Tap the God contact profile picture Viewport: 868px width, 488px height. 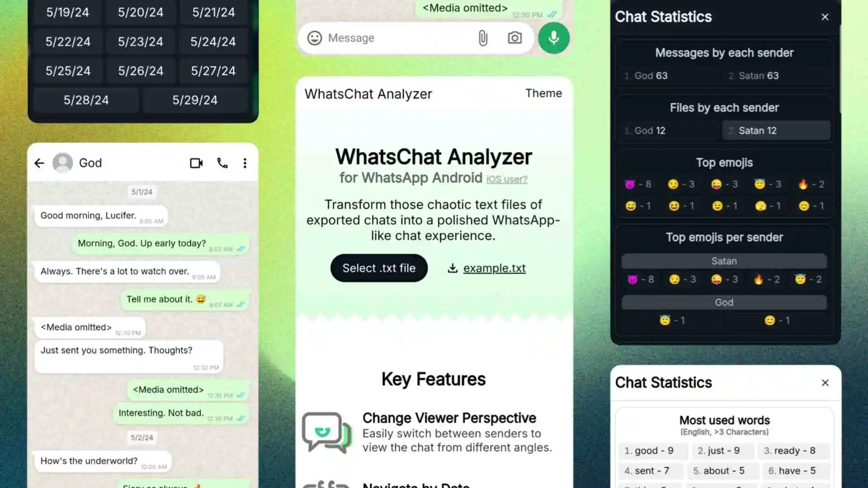point(62,162)
